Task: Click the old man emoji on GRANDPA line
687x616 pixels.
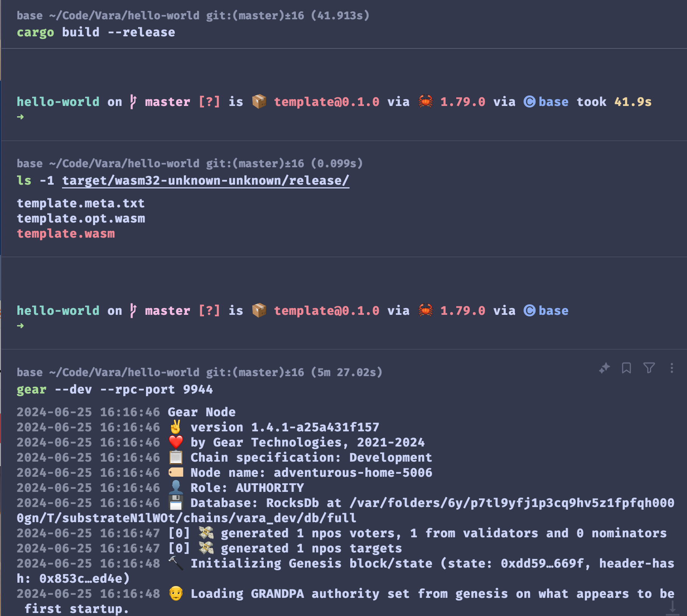Action: coord(176,593)
